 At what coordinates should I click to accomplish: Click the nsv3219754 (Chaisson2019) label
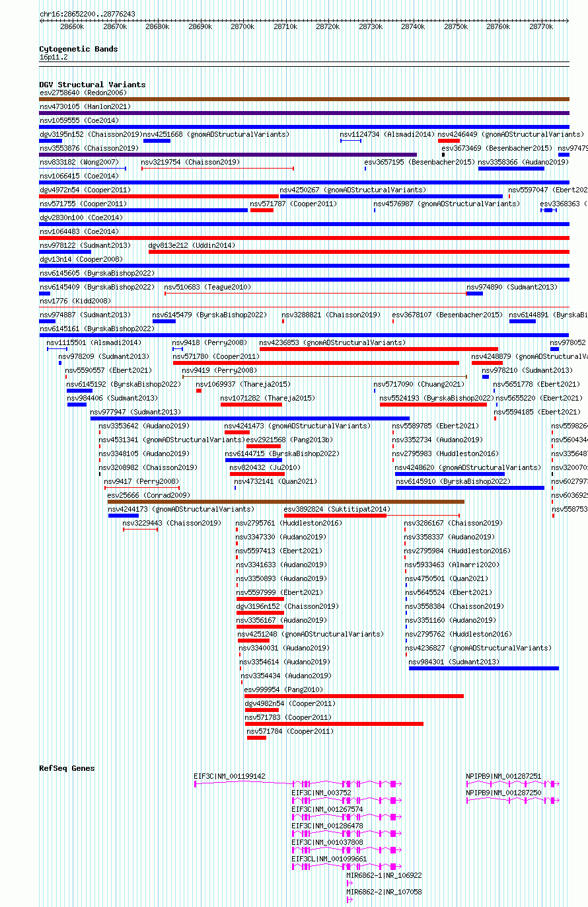pyautogui.click(x=191, y=162)
